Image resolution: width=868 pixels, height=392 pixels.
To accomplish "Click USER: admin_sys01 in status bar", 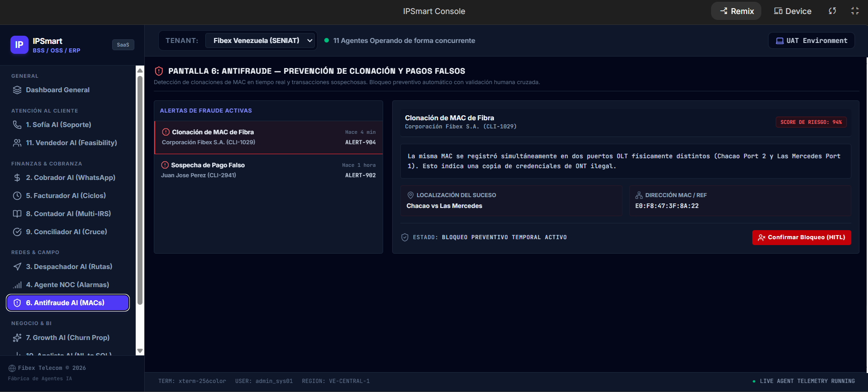I will pos(264,381).
